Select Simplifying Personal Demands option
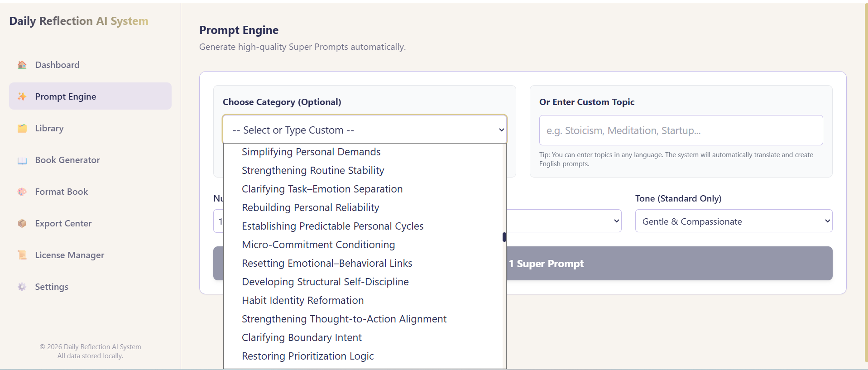The width and height of the screenshot is (868, 370). tap(311, 152)
